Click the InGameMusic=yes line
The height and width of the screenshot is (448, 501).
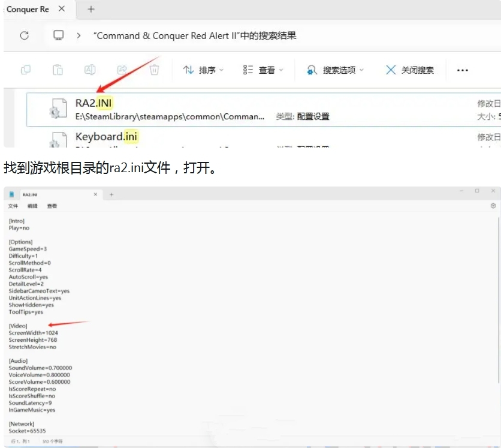coord(32,410)
